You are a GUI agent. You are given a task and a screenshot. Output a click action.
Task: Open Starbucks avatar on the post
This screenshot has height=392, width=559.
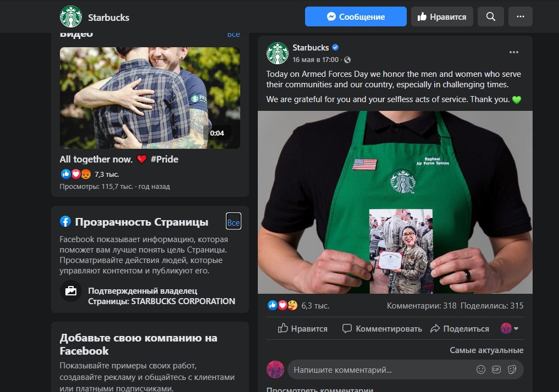pos(278,53)
